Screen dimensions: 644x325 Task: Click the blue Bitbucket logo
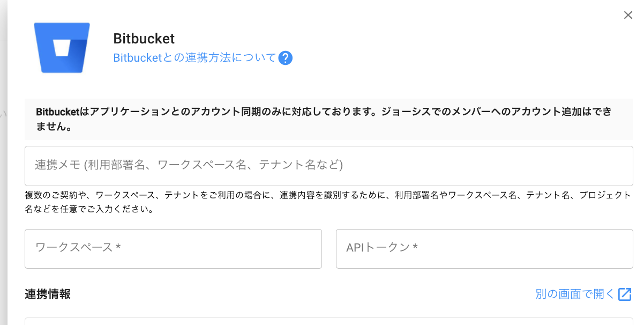click(x=62, y=47)
